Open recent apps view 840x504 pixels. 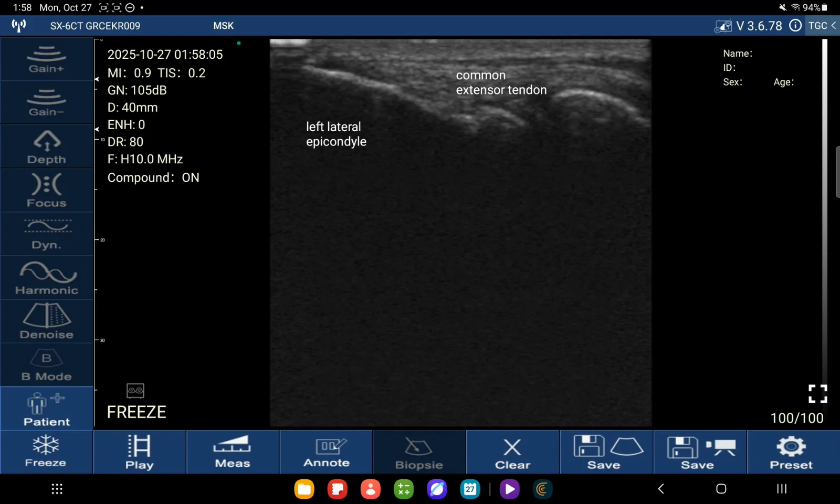tap(782, 489)
